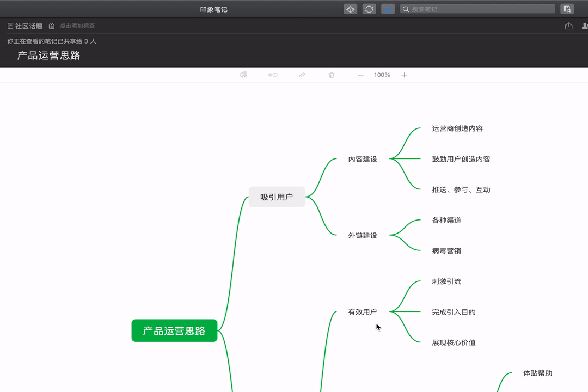Click the add sibling topic toolbar icon
588x392 pixels.
pyautogui.click(x=273, y=75)
